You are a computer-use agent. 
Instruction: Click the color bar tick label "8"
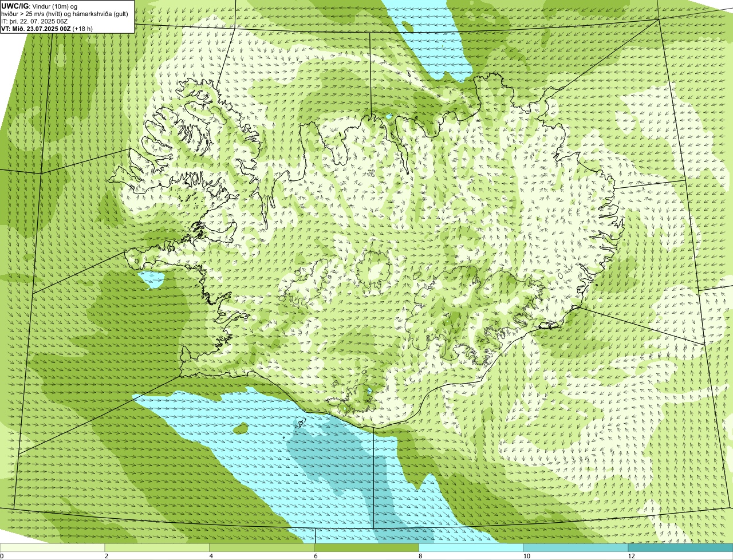pos(419,556)
